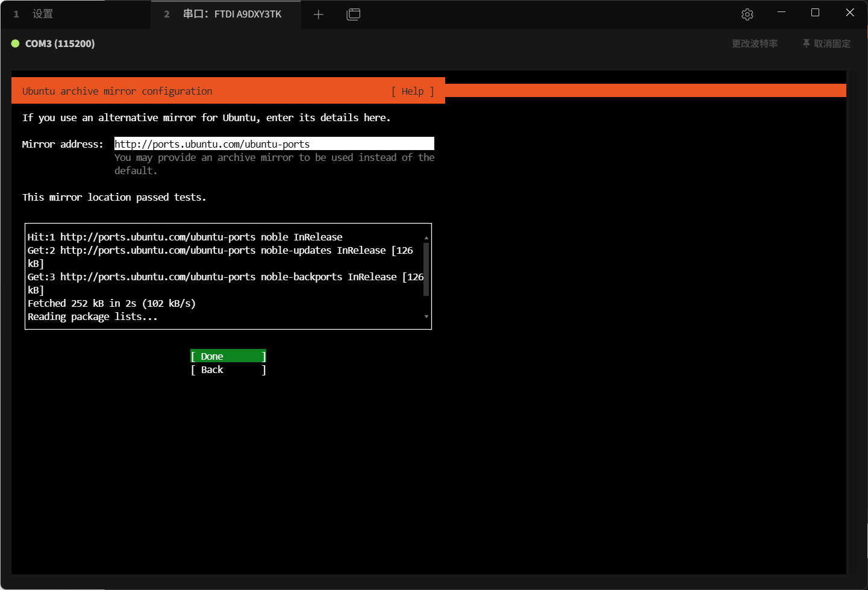
Task: Click the log output scrollbar thumb
Action: point(426,269)
